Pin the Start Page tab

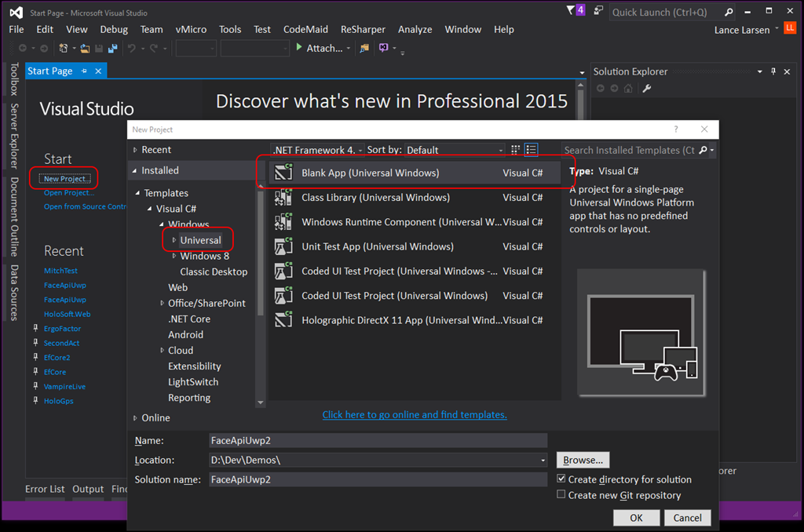(84, 71)
